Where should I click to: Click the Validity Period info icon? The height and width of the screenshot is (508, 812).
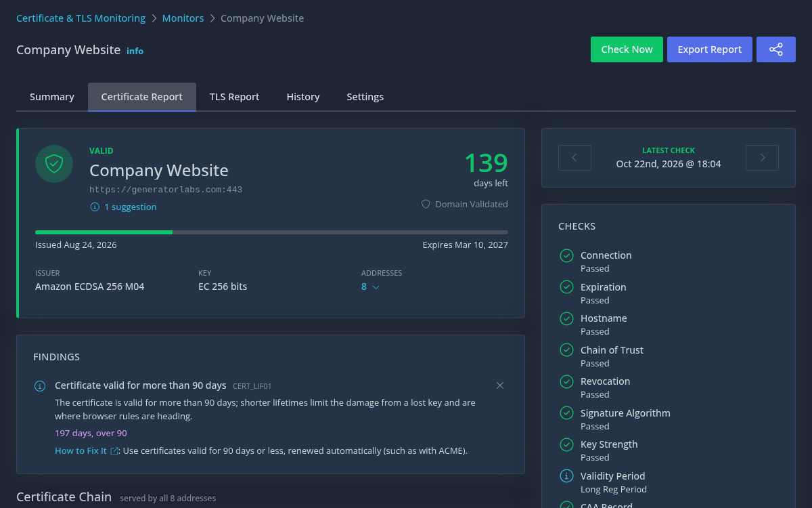(x=567, y=476)
